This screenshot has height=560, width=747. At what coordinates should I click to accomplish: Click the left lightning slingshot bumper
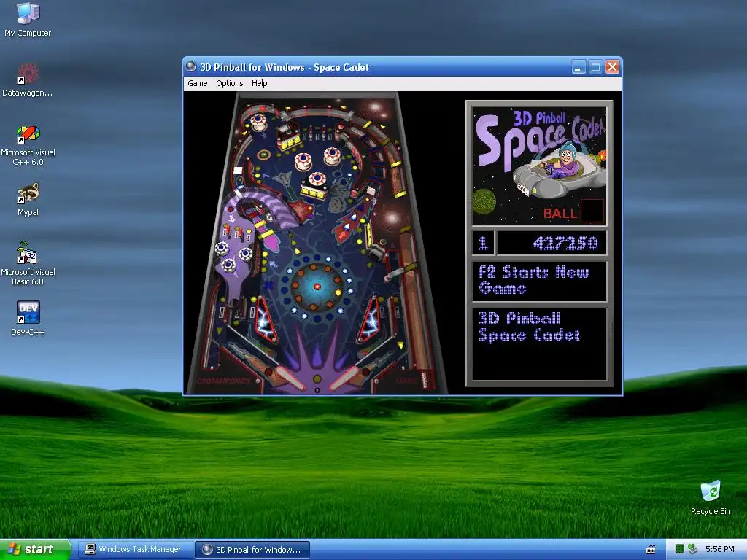pos(265,319)
